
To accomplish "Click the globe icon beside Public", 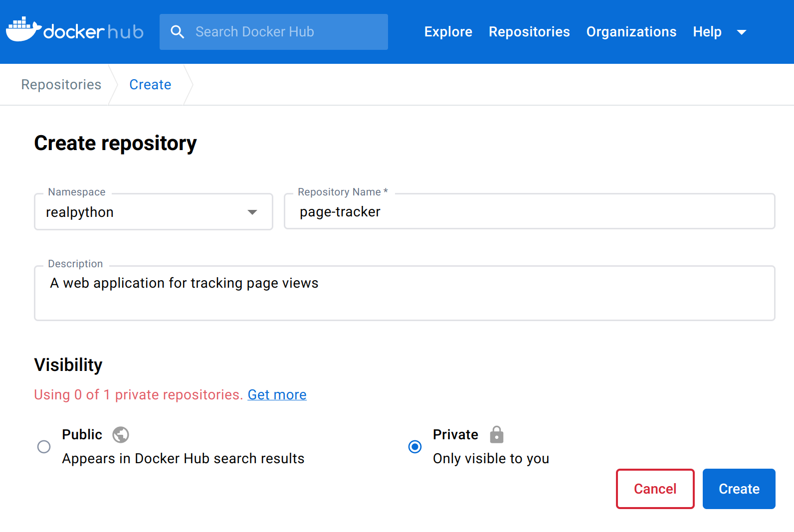I will click(x=121, y=435).
